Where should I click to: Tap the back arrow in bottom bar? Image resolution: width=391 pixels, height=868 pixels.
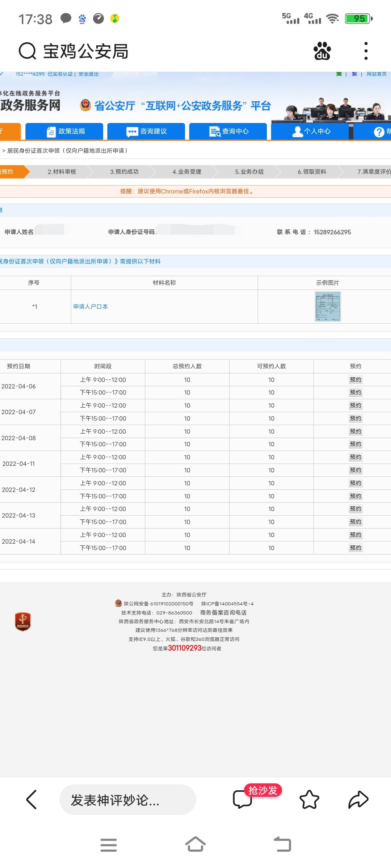pyautogui.click(x=31, y=800)
